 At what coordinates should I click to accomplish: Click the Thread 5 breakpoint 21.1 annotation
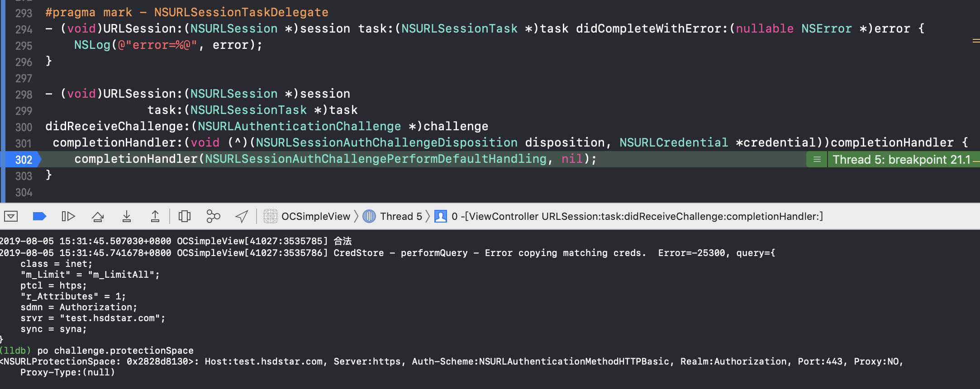[x=901, y=160]
